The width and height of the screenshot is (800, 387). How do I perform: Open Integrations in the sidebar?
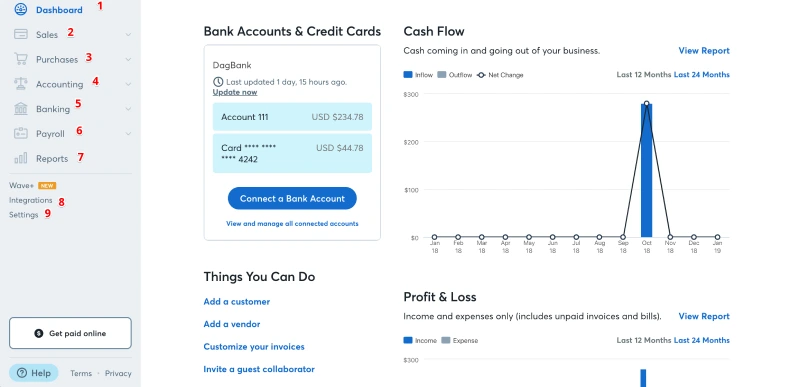click(31, 200)
